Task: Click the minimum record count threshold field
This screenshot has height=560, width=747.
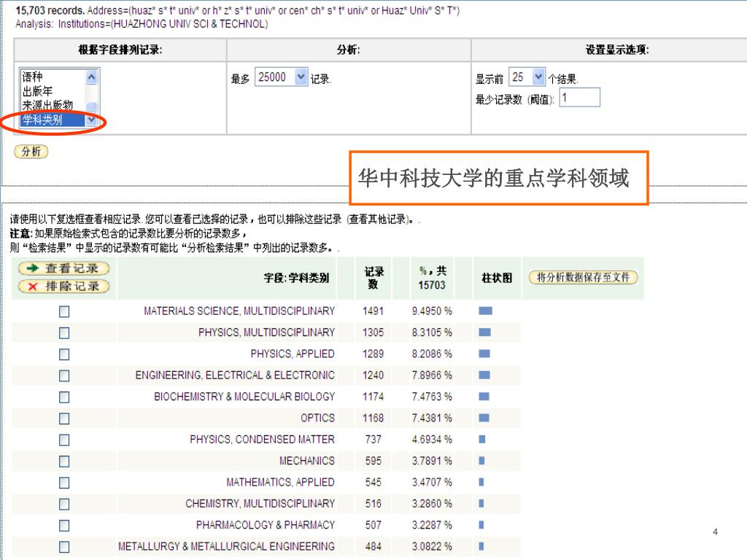Action: (x=579, y=98)
